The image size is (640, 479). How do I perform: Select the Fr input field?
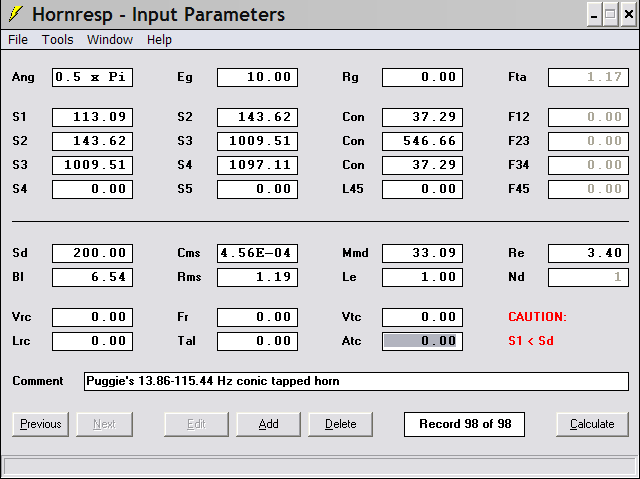[x=258, y=317]
